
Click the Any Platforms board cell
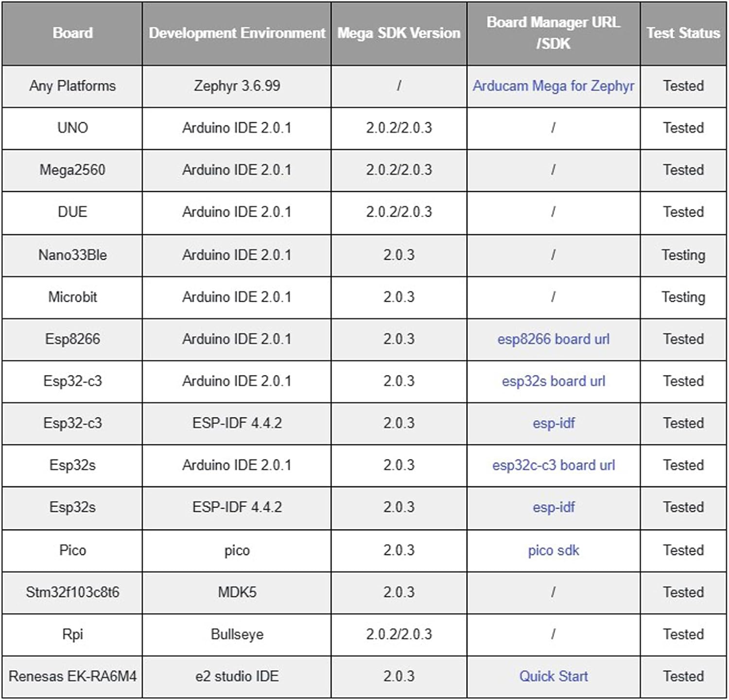pos(72,86)
